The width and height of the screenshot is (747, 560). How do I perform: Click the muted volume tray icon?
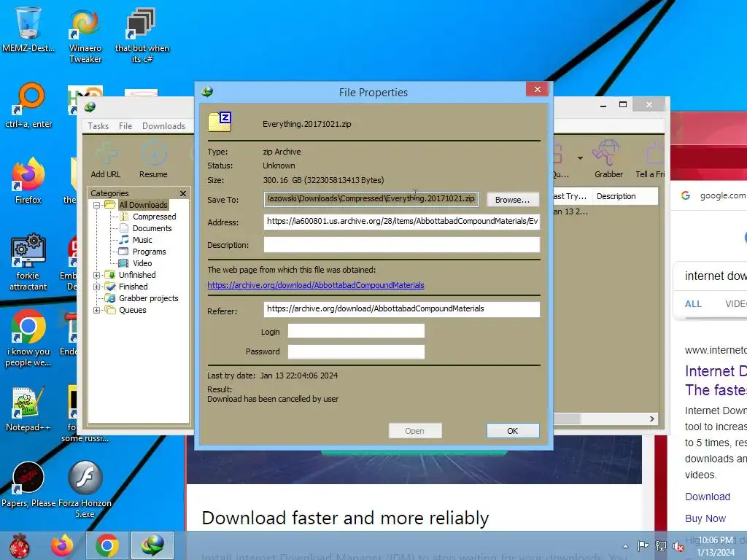pos(678,546)
